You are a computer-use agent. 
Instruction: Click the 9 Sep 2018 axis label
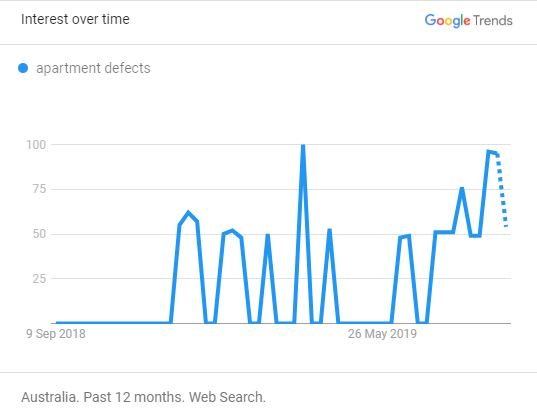pyautogui.click(x=56, y=334)
